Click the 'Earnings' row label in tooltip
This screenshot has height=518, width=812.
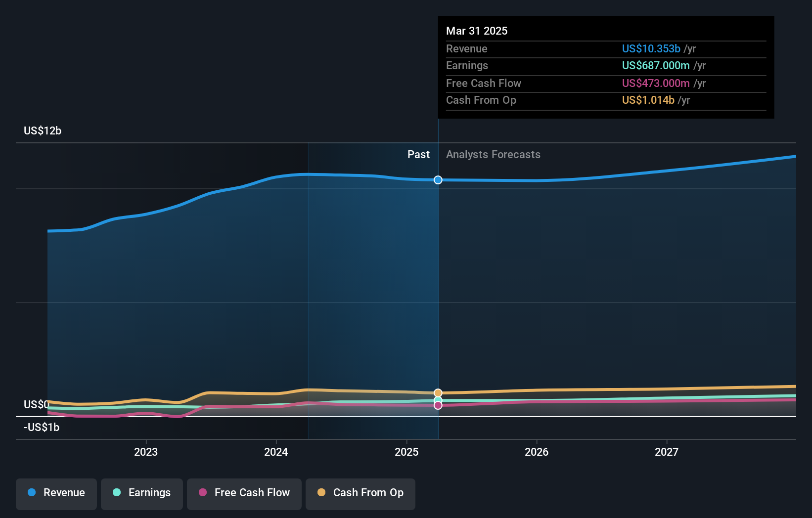467,65
